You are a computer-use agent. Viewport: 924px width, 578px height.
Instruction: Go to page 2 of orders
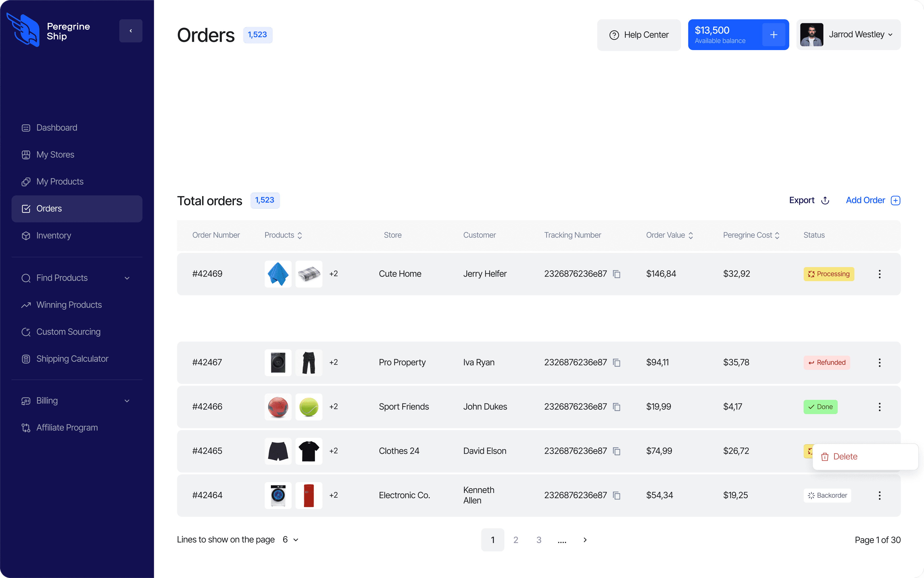(515, 540)
